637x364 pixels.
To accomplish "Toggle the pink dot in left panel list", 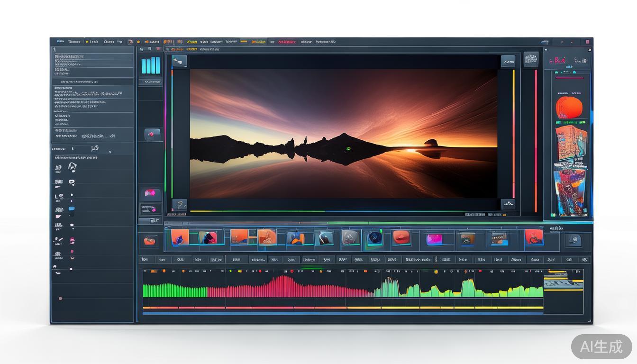I will coord(72,241).
